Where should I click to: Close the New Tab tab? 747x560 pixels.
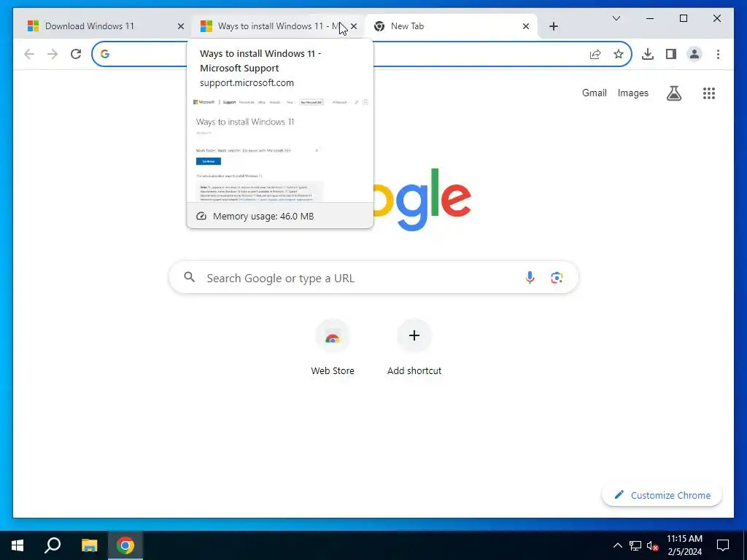tap(525, 26)
